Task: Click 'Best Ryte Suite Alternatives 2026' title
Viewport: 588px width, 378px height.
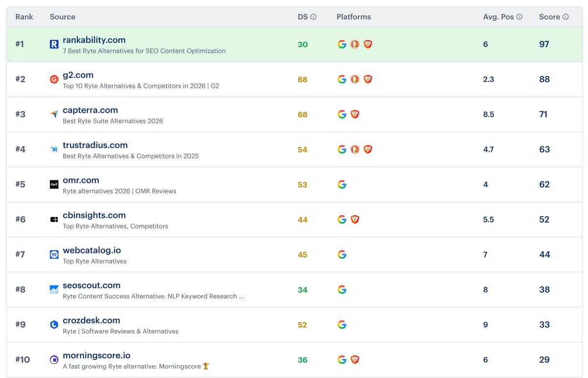Action: pos(113,121)
